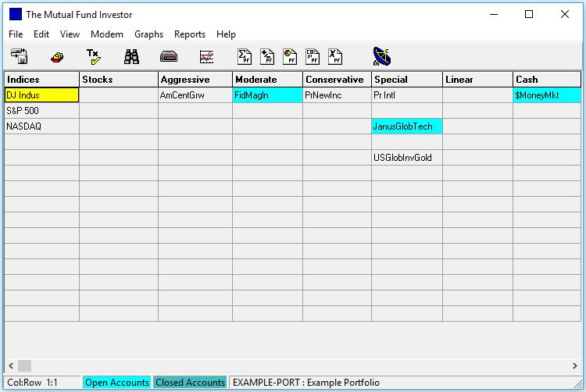The width and height of the screenshot is (586, 392).
Task: Open the pie chart PF report icon
Action: (x=290, y=57)
